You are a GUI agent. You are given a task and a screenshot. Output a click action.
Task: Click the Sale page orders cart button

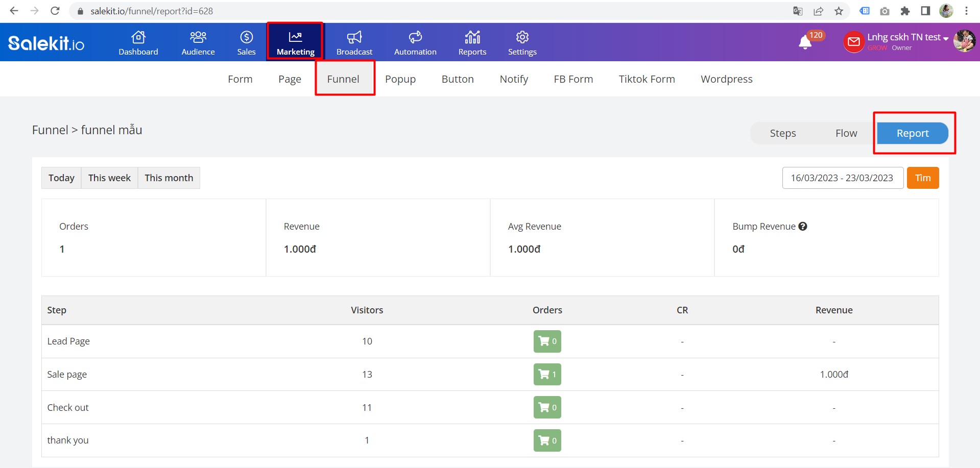pos(547,374)
